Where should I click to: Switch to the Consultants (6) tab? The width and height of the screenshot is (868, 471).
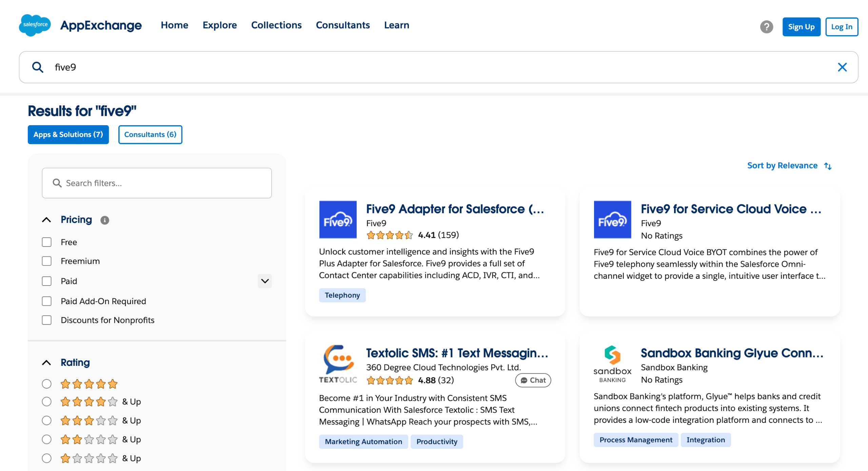coord(150,135)
